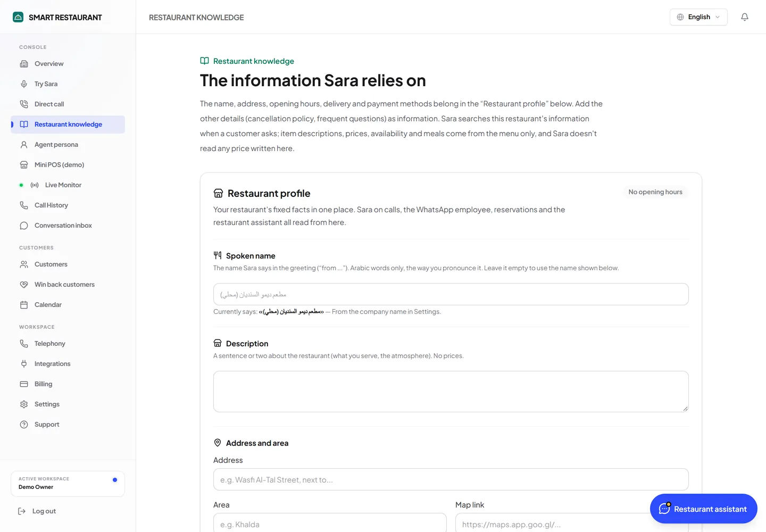Click the Address and area heading
766x532 pixels.
pos(257,443)
